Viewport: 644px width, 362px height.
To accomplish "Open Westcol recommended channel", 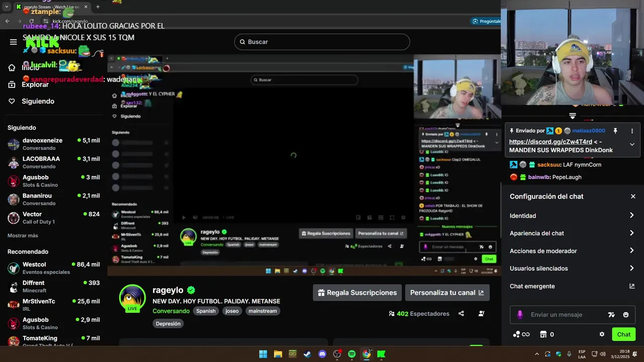I will coord(53,268).
